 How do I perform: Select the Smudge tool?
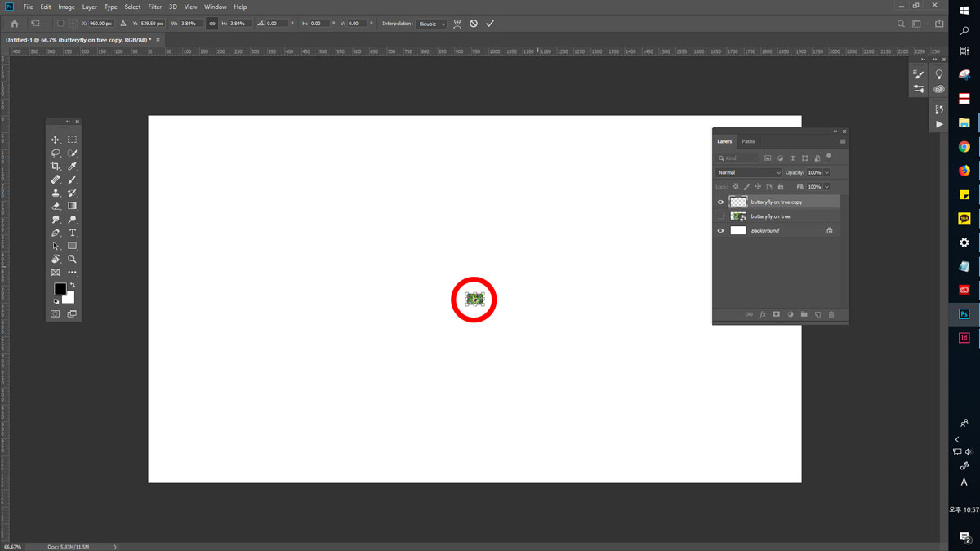[56, 220]
